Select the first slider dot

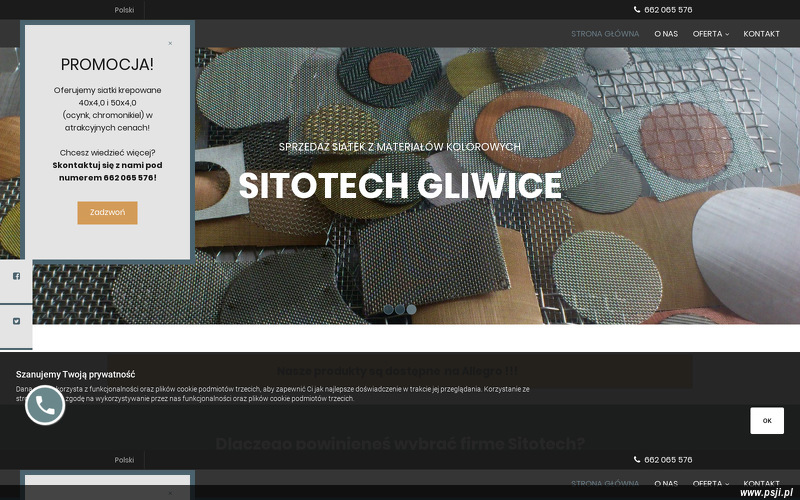[388, 309]
